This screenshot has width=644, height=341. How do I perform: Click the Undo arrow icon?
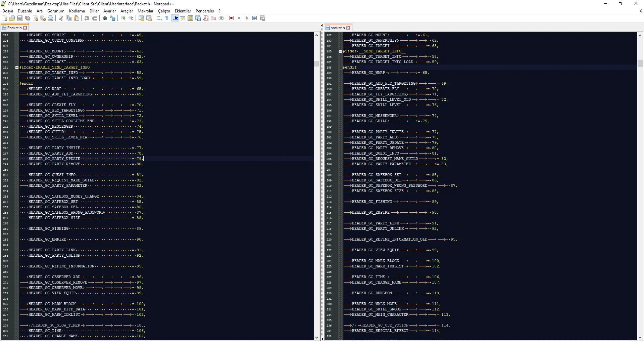[87, 18]
